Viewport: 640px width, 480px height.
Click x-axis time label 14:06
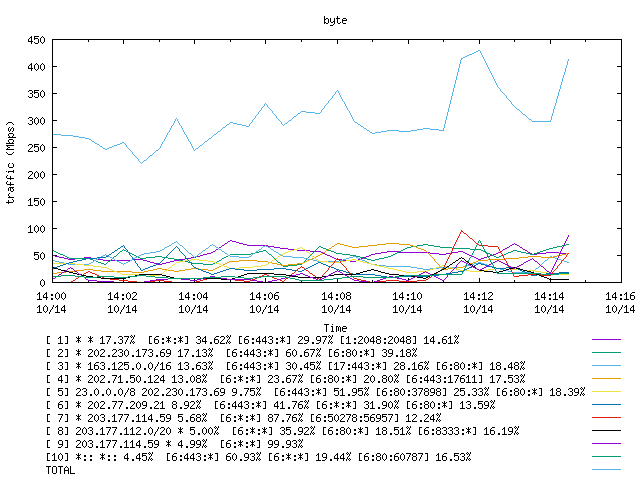[264, 296]
